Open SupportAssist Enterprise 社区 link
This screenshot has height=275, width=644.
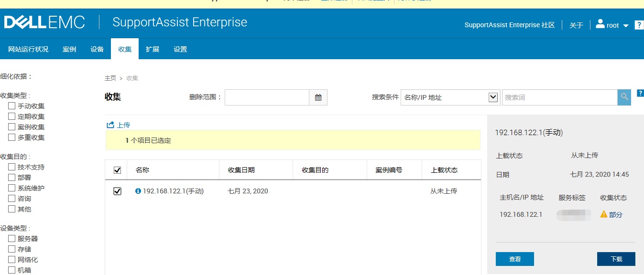[509, 25]
